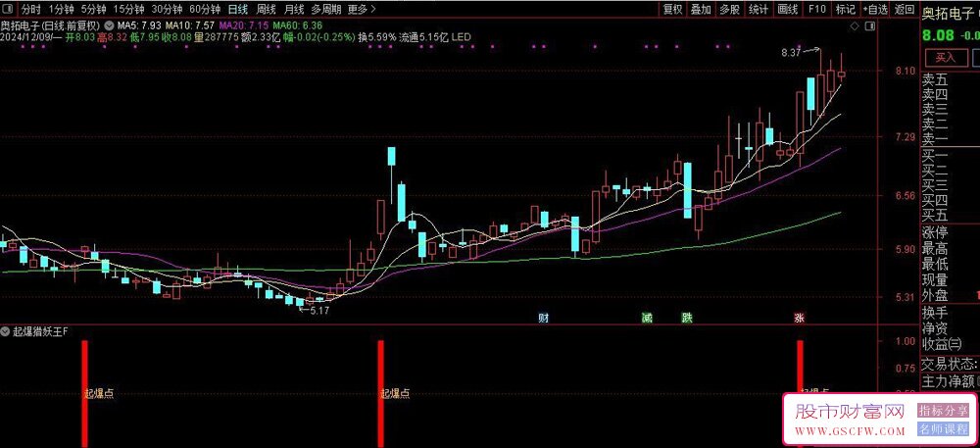Click the 财 event marker on chart

click(544, 318)
